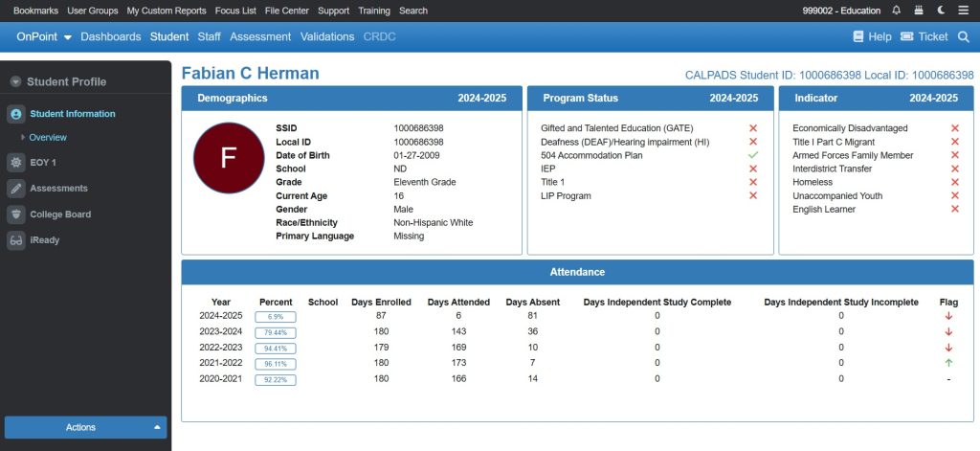980x451 pixels.
Task: Open the OnPoint dropdown
Action: coord(44,37)
